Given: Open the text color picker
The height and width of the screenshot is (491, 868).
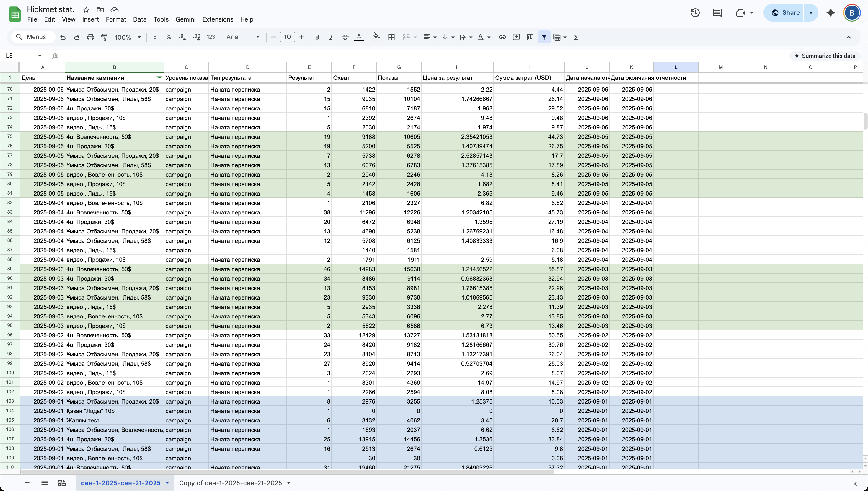Looking at the screenshot, I should (359, 37).
